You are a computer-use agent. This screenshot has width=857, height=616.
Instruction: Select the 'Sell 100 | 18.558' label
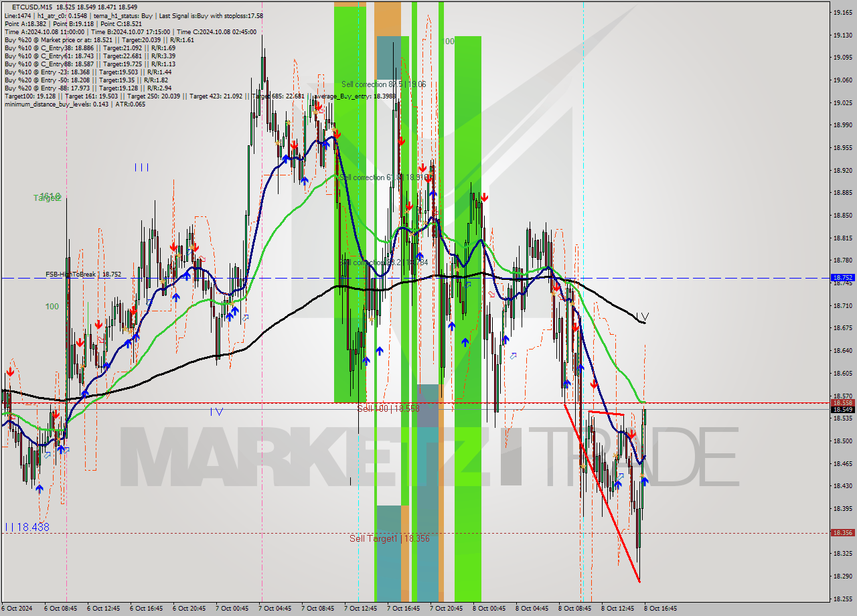pos(388,408)
